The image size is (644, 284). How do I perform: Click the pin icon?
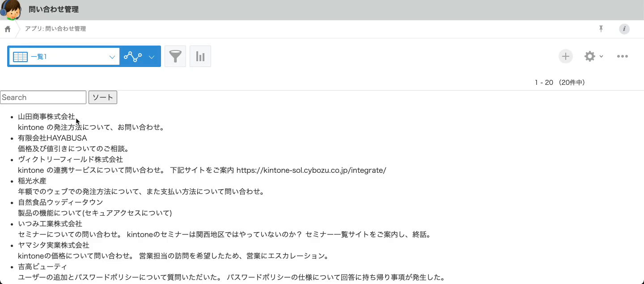601,29
